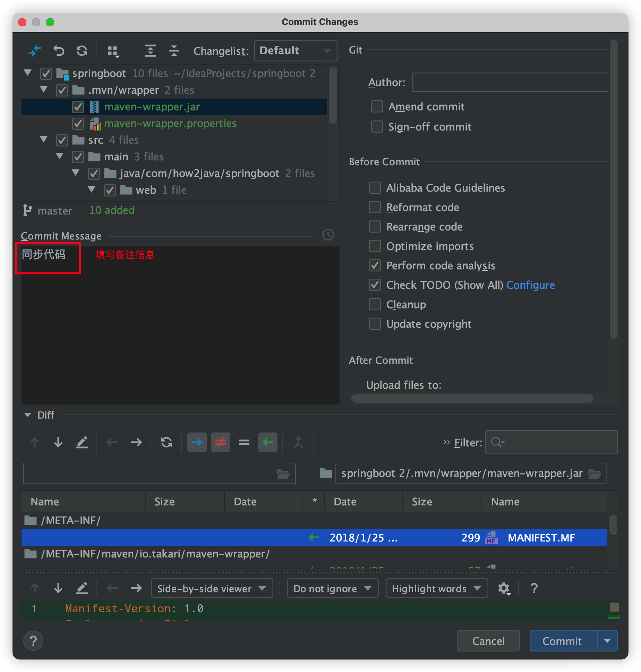The image size is (641, 672).
Task: Collapse the Diff section
Action: [x=28, y=415]
